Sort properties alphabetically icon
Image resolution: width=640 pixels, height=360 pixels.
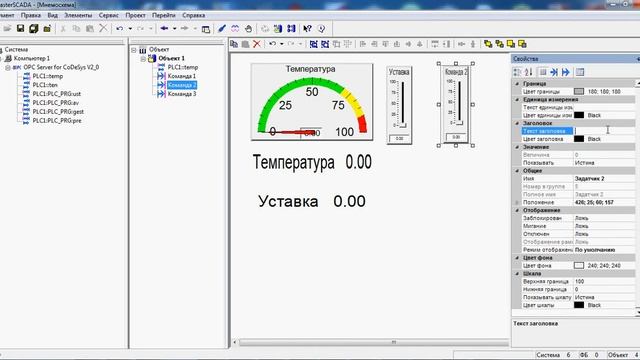click(529, 72)
